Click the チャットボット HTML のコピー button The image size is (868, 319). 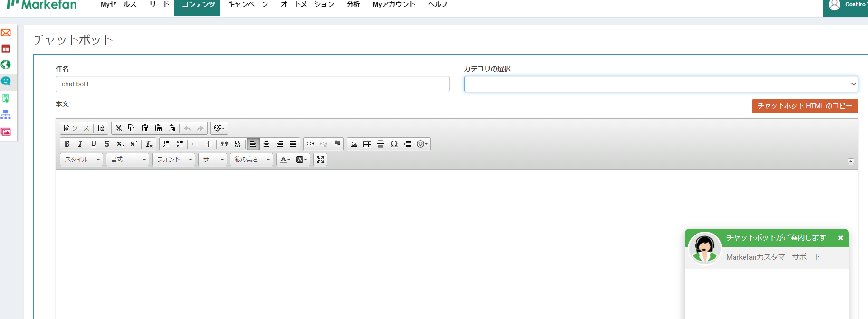coord(805,106)
